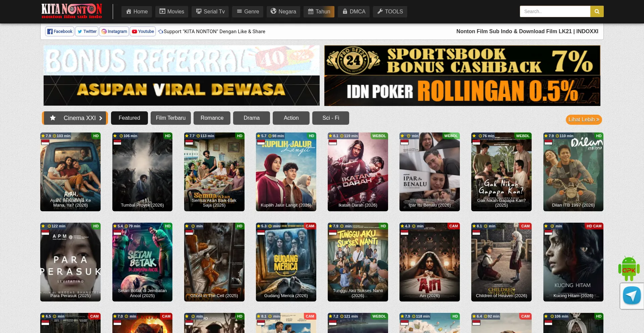Click the green Android APK download icon

pyautogui.click(x=629, y=269)
